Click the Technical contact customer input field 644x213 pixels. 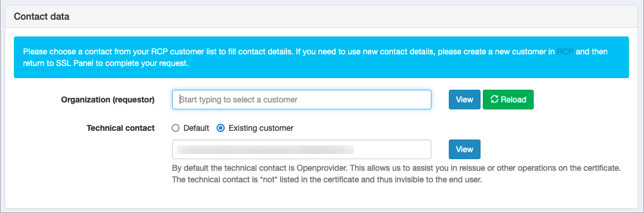[301, 149]
